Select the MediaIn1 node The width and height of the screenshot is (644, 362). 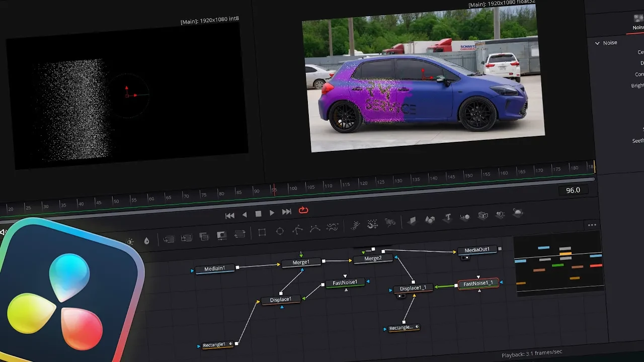click(x=215, y=269)
